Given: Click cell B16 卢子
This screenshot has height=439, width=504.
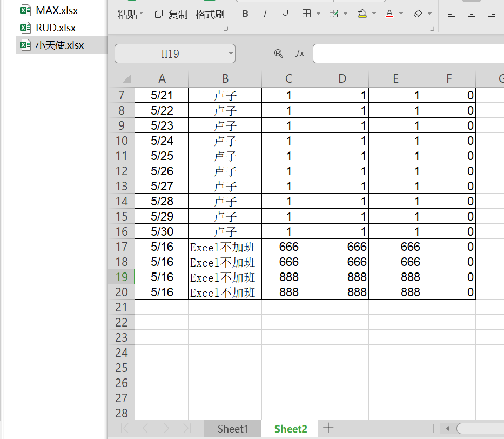Looking at the screenshot, I should click(225, 231).
